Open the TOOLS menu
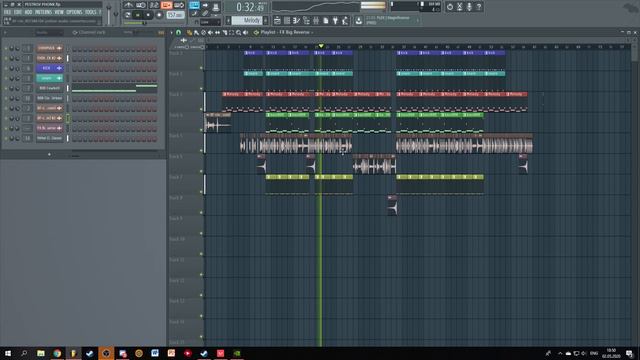 tap(91, 12)
